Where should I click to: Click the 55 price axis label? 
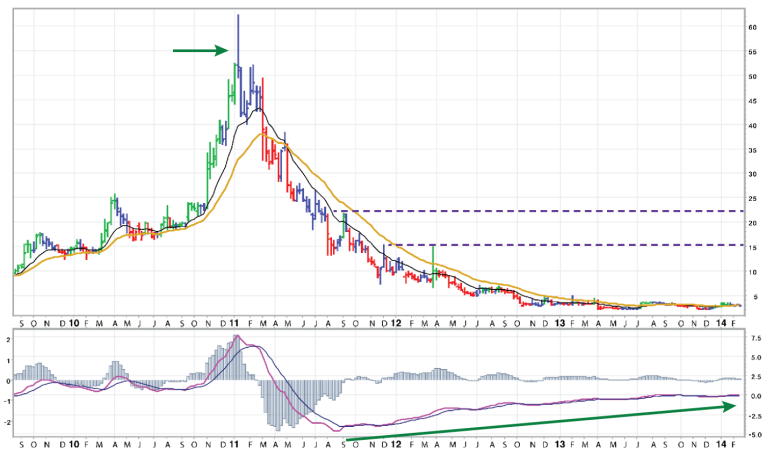pos(752,52)
